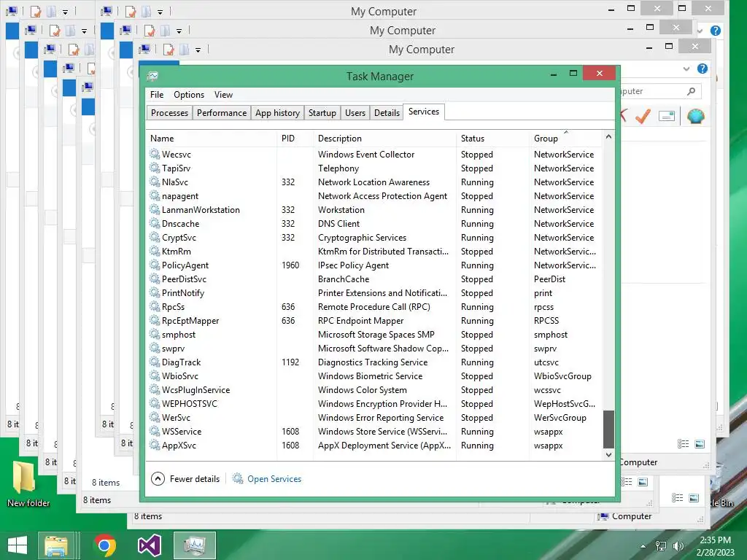Sort by the Description column header
This screenshot has width=747, height=560.
pyautogui.click(x=384, y=138)
